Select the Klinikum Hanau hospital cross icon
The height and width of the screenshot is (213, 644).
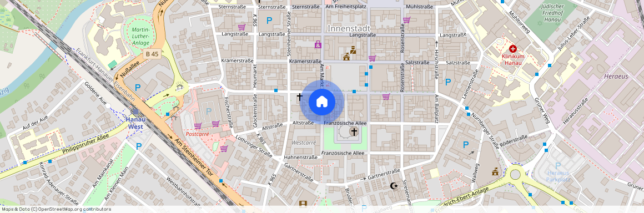(513, 48)
